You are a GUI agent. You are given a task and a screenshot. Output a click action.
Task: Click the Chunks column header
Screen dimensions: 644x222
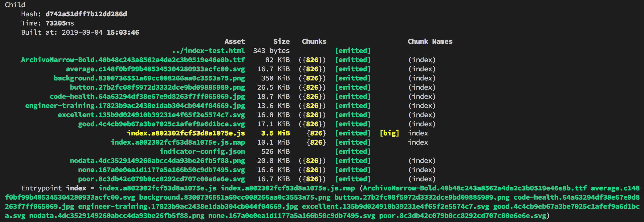tap(314, 41)
